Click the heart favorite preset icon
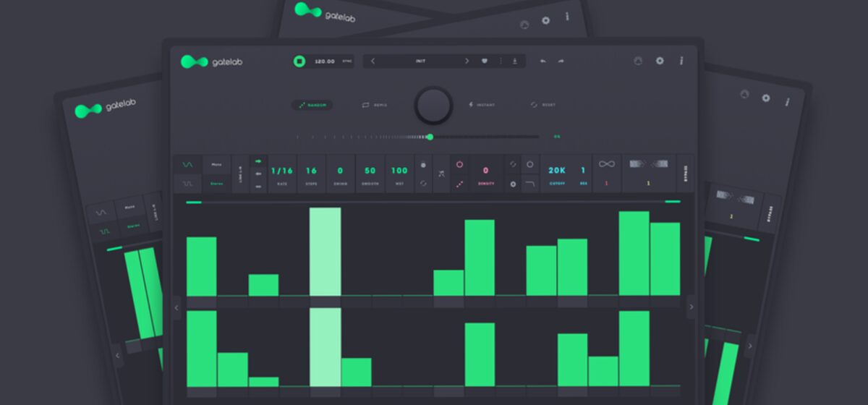This screenshot has height=405, width=868. [485, 61]
